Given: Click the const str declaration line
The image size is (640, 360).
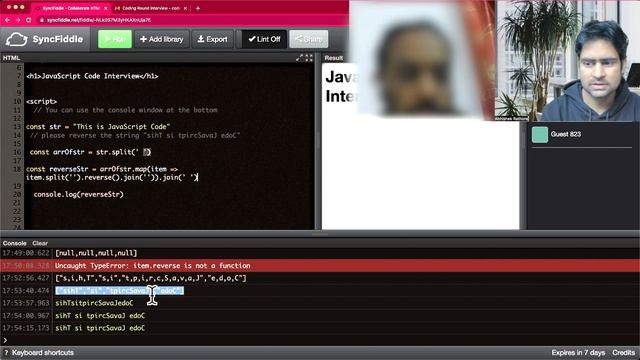Looking at the screenshot, I should [98, 127].
